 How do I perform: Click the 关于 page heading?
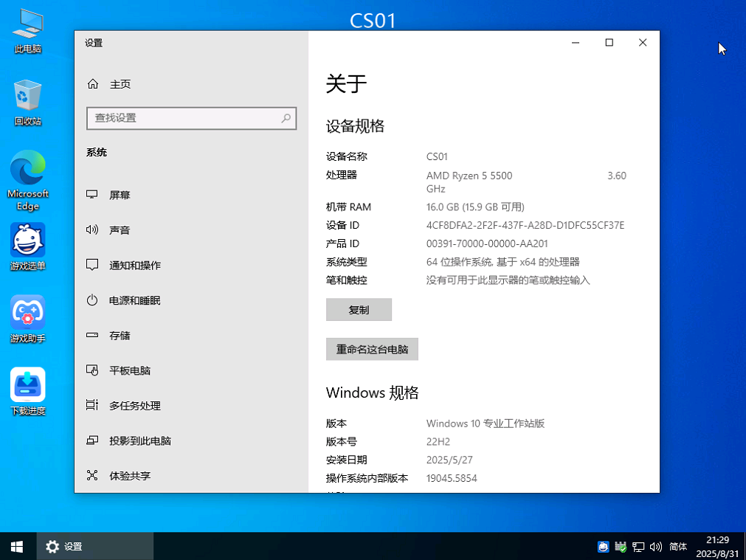point(346,84)
